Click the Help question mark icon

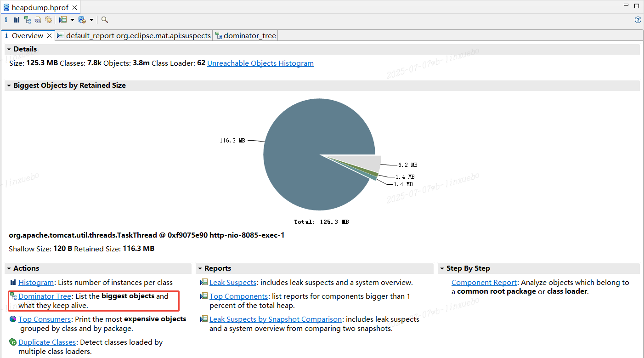(638, 20)
